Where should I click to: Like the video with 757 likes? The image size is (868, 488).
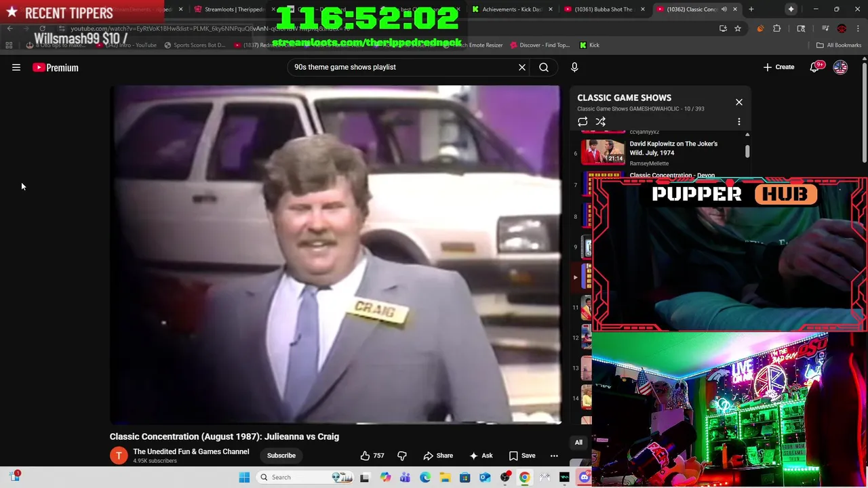pos(372,455)
